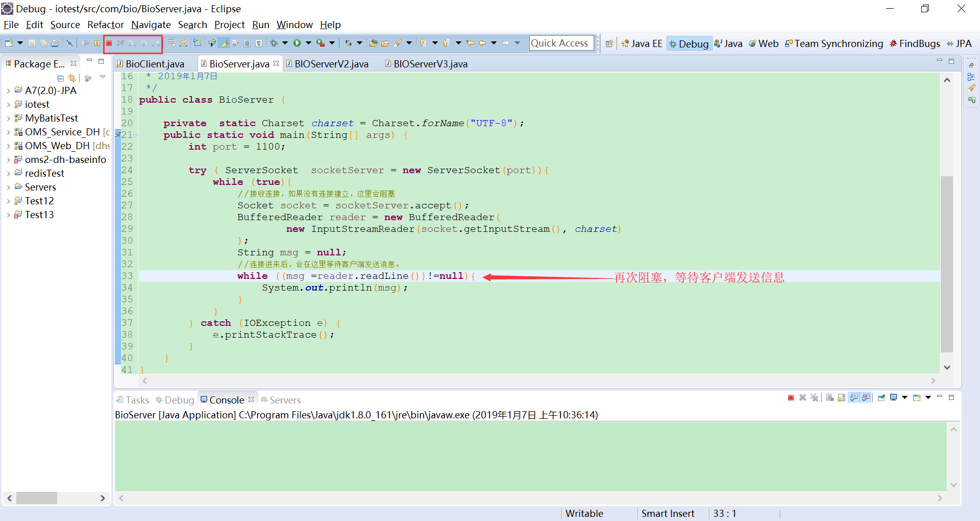This screenshot has height=521, width=980.
Task: Launch Debug using the bug icon
Action: tap(274, 43)
